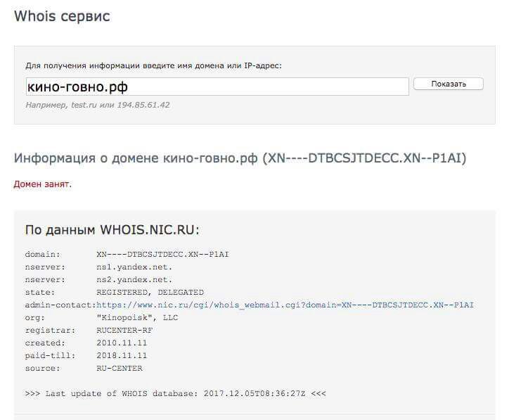Select the Информация о домене кино-говно.рф heading

point(240,158)
